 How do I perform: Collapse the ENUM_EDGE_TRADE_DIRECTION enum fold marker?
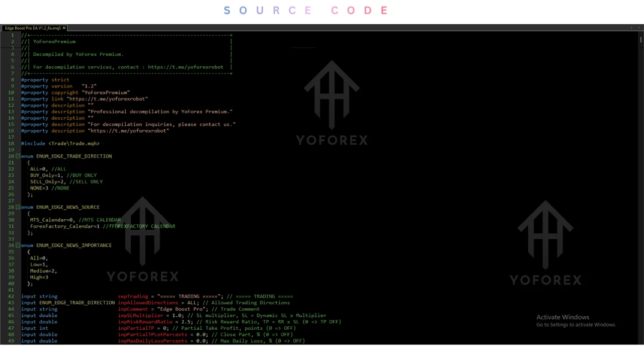[18, 156]
